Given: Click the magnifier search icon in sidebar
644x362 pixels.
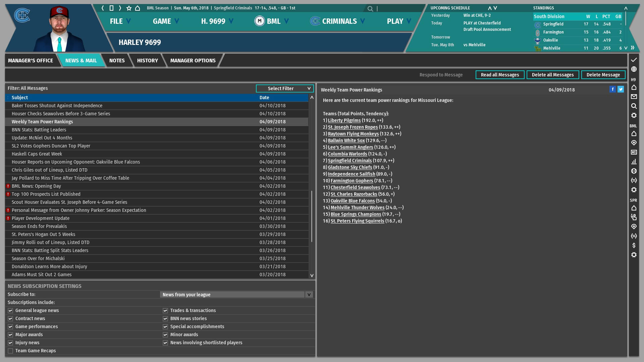Looking at the screenshot, I should point(634,106).
